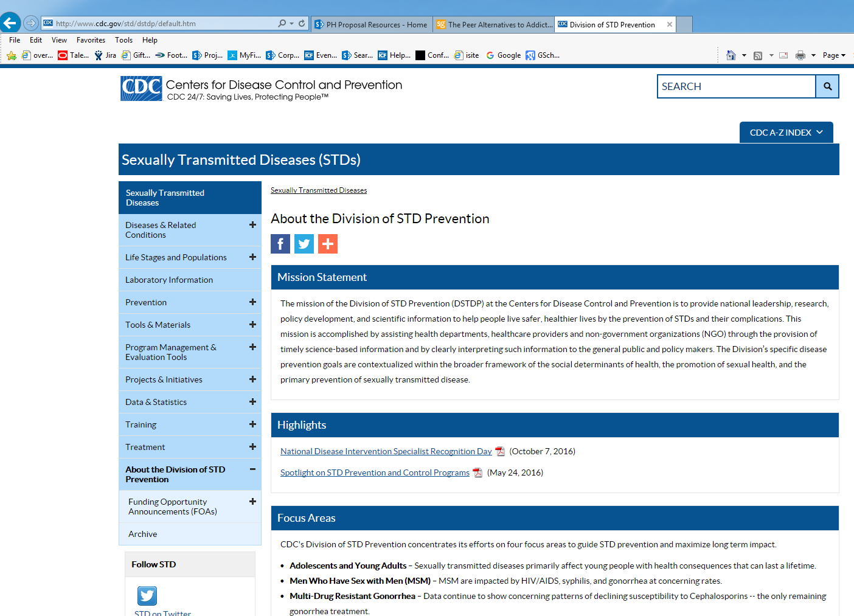Open the Help menu
The image size is (854, 616).
pyautogui.click(x=150, y=40)
